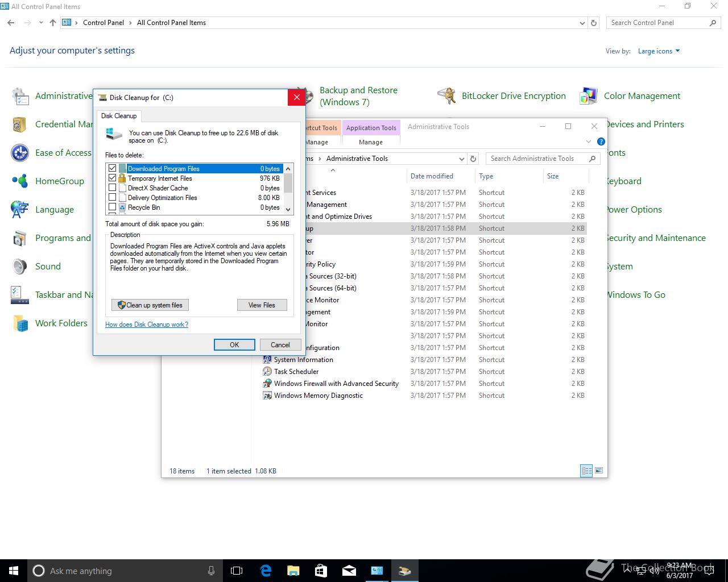
Task: Click the Windows Start button
Action: (x=14, y=571)
